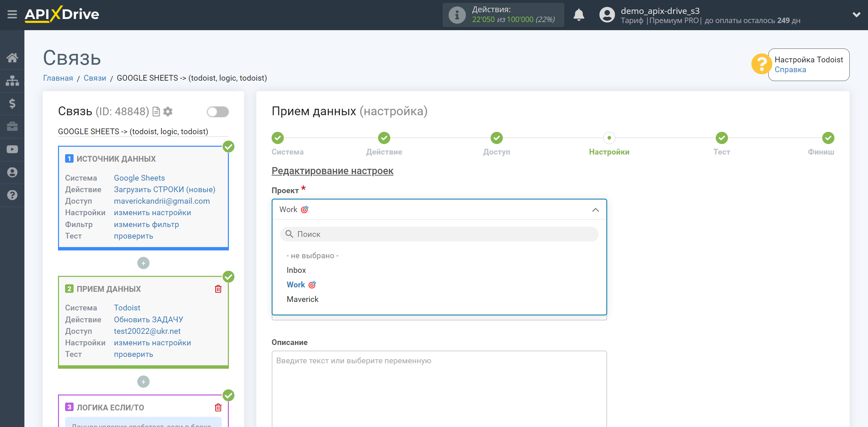Click изменить настройки in the data source block
This screenshot has width=868, height=427.
click(x=153, y=212)
